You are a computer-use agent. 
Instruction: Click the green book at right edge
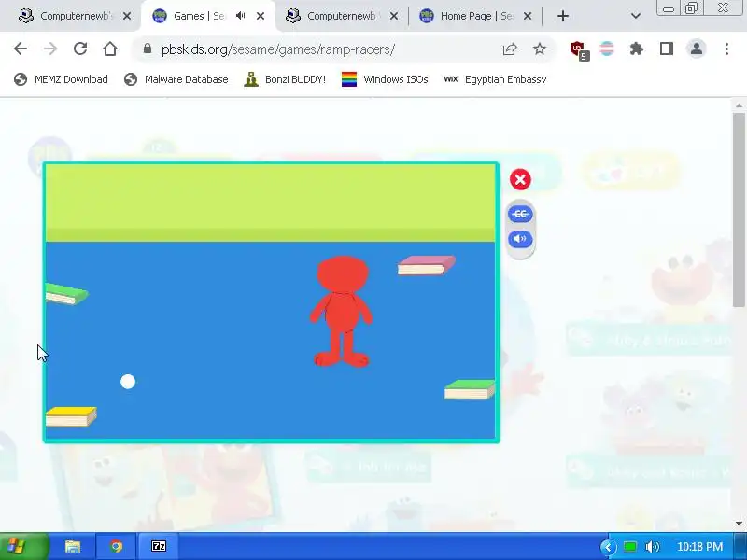[x=470, y=389]
